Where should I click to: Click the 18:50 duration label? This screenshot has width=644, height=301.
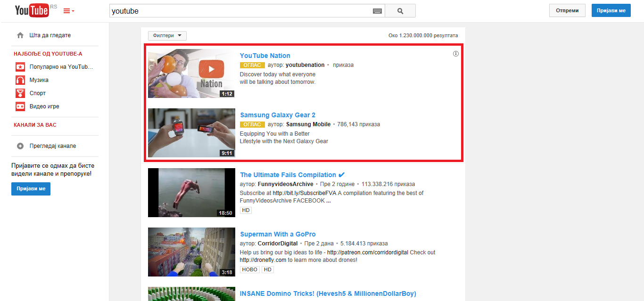coord(225,213)
